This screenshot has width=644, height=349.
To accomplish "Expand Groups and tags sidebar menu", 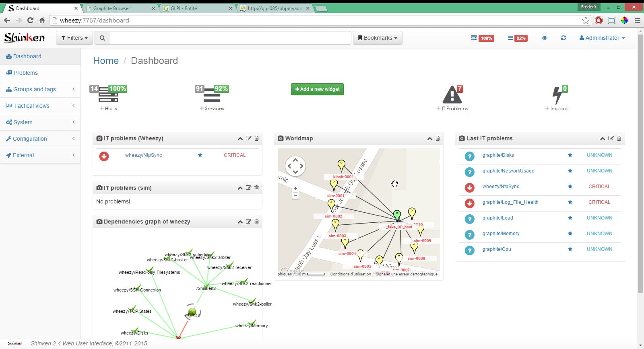I will 40,89.
